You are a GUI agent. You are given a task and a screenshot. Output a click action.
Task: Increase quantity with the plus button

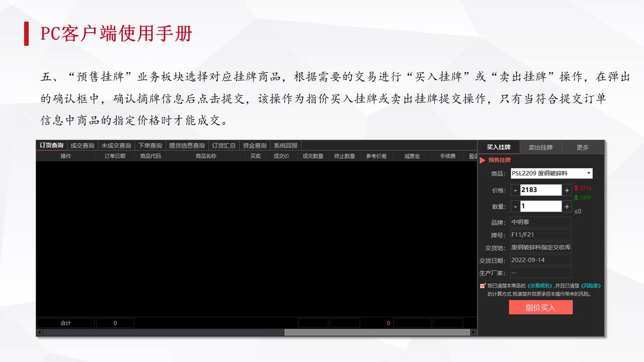click(x=567, y=206)
